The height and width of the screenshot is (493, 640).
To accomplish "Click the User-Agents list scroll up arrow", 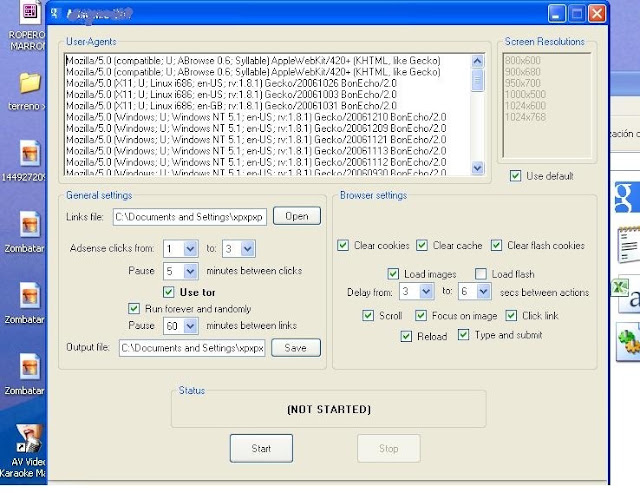I will (x=477, y=61).
